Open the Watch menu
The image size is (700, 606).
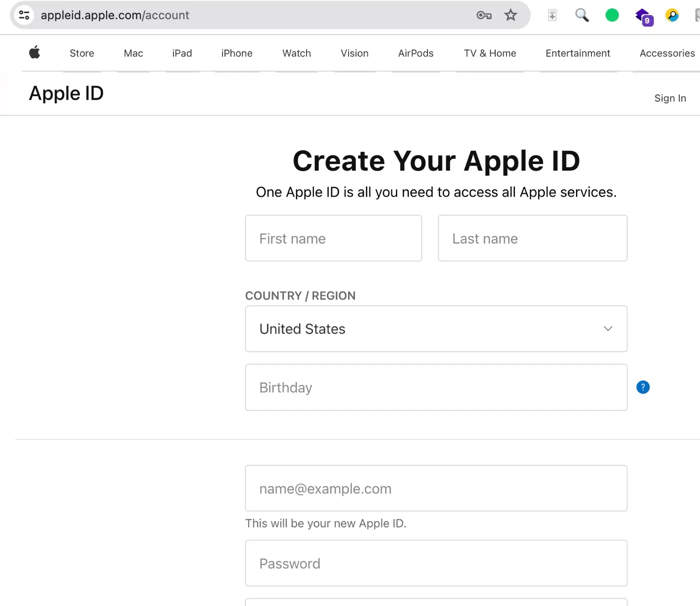(x=296, y=53)
